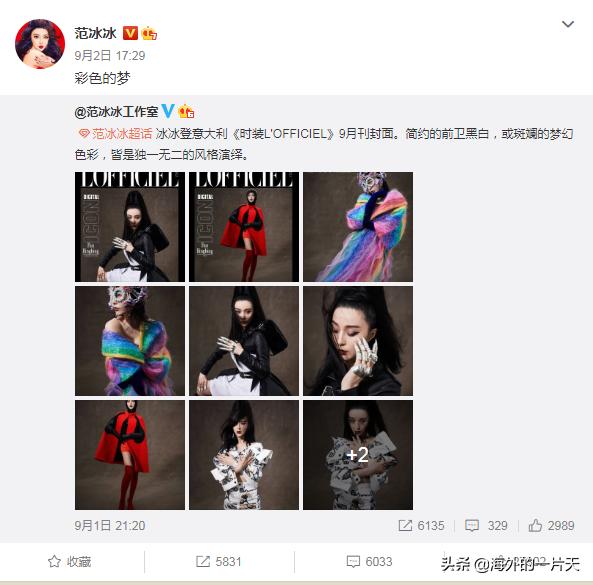View the rainbow coat full-body photo
Viewport: 593px width, 585px height.
coord(358,227)
